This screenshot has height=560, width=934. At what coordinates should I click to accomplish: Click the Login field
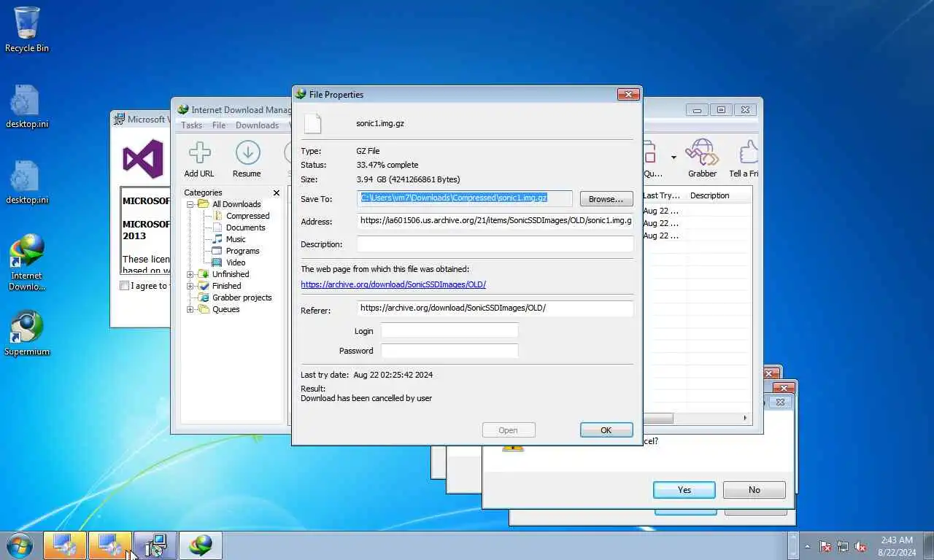click(449, 330)
